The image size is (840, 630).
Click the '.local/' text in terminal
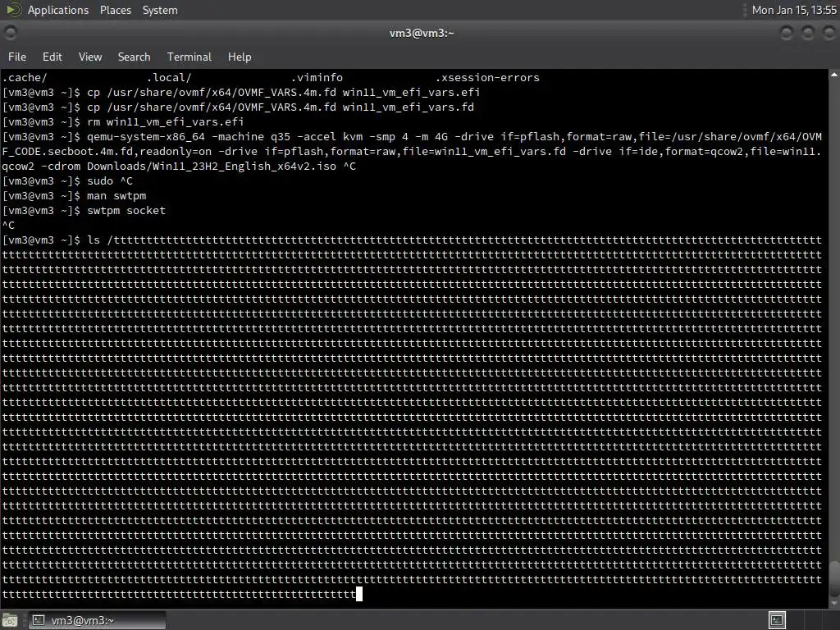169,78
